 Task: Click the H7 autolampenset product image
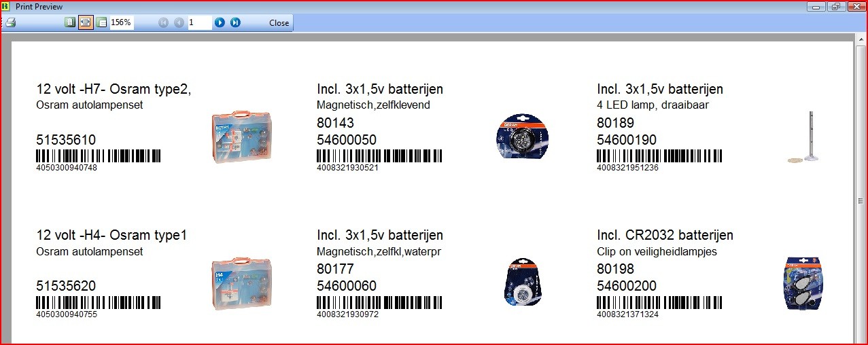point(242,138)
